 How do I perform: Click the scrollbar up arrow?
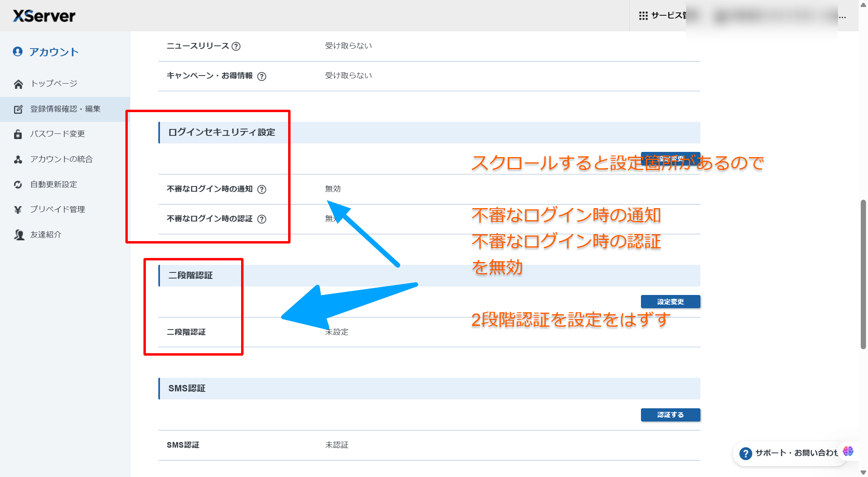pyautogui.click(x=863, y=5)
